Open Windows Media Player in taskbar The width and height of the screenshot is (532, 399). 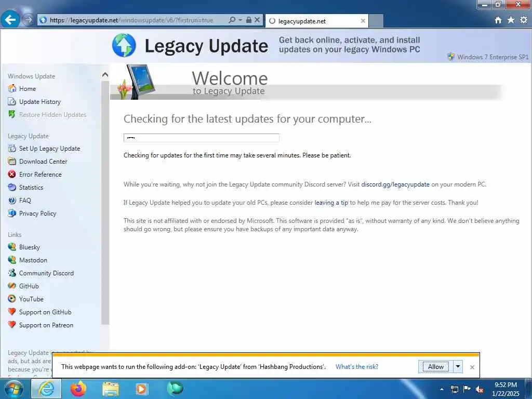click(x=142, y=389)
